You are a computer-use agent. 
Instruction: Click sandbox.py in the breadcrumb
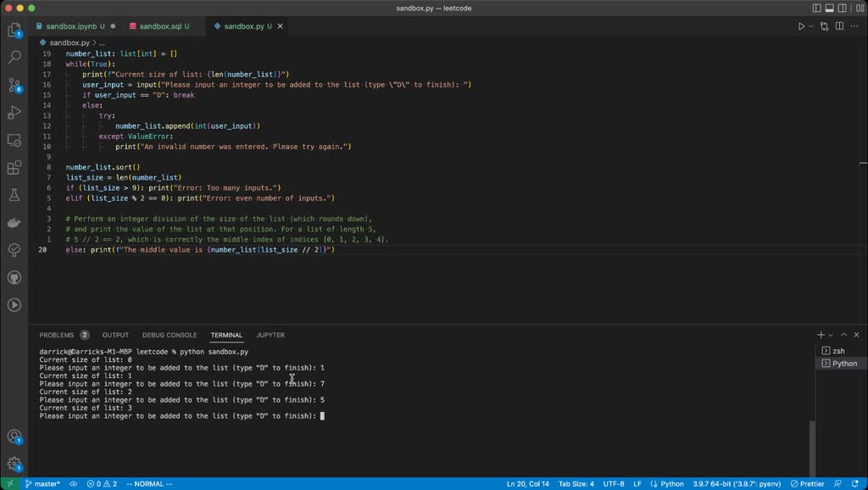coord(70,42)
